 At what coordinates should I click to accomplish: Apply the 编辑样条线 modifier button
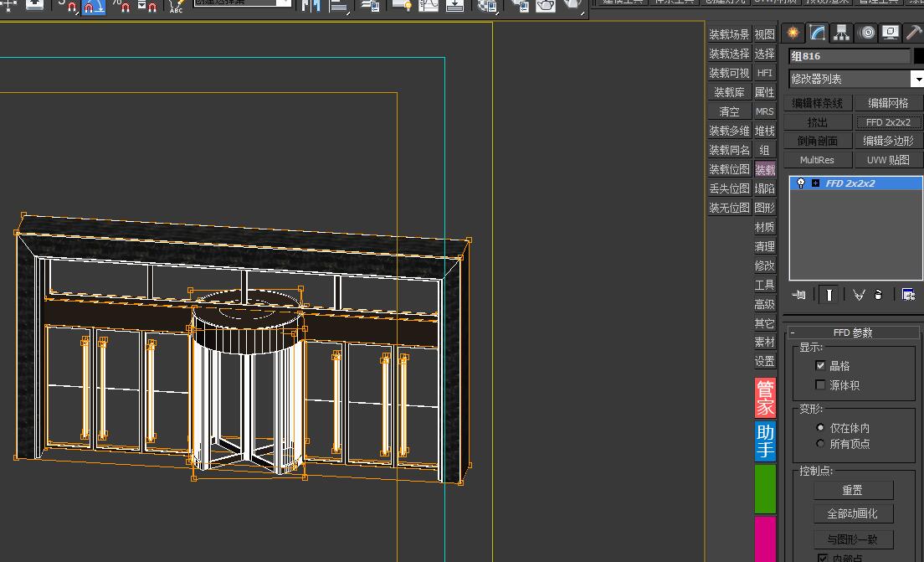[818, 103]
